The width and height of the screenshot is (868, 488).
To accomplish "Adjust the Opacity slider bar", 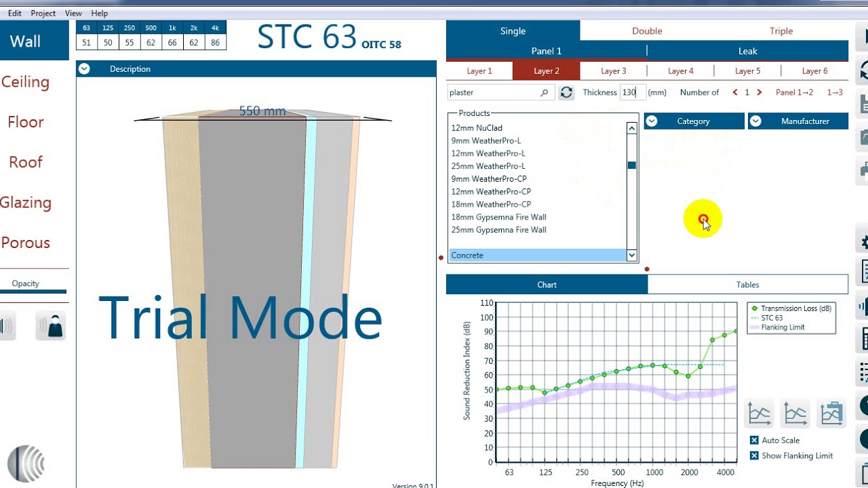I will pos(33,291).
